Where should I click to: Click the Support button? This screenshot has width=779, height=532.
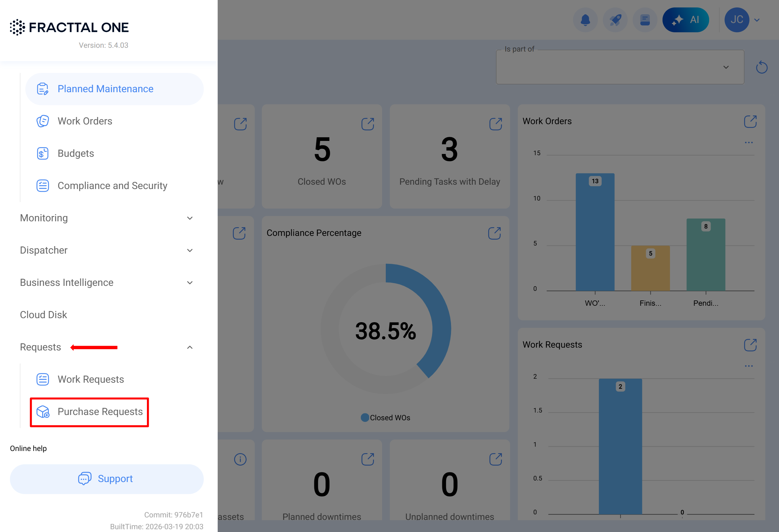(107, 479)
